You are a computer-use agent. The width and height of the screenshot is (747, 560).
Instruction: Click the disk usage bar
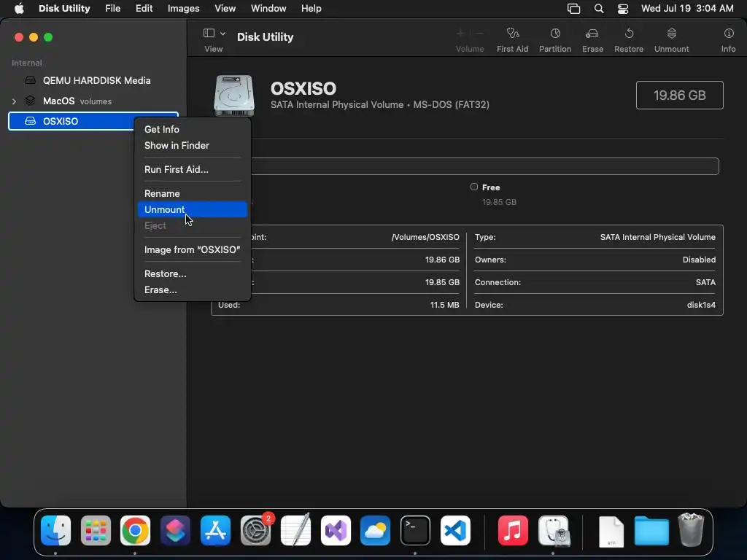(x=485, y=166)
